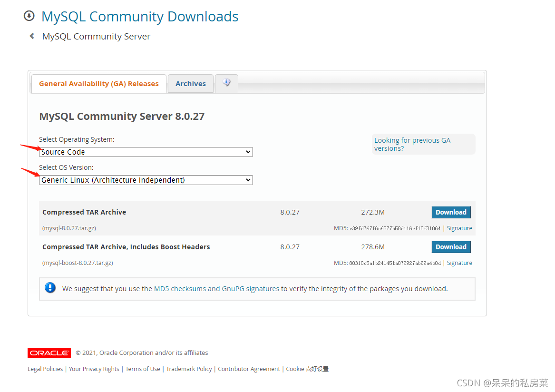
Task: Switch to General Availability (GA) Releases tab
Action: point(99,84)
